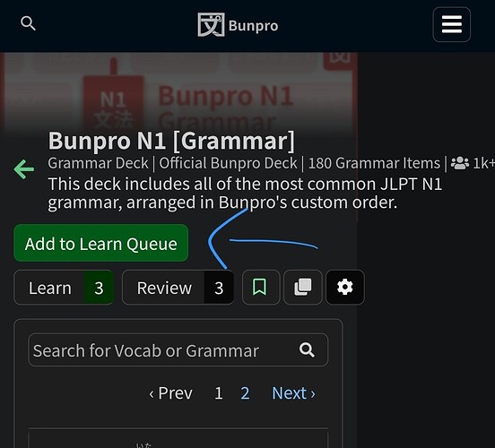The image size is (495, 448).
Task: Open search via the top magnifier icon
Action: tap(28, 23)
